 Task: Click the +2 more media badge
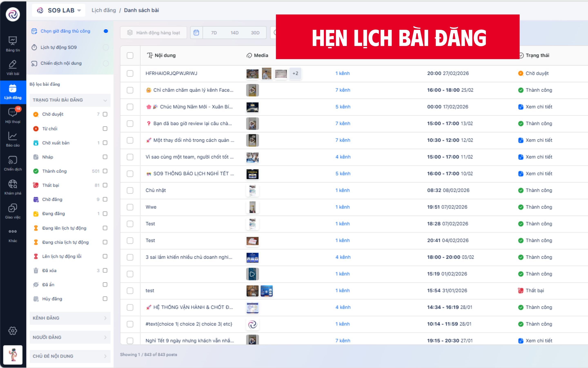295,74
